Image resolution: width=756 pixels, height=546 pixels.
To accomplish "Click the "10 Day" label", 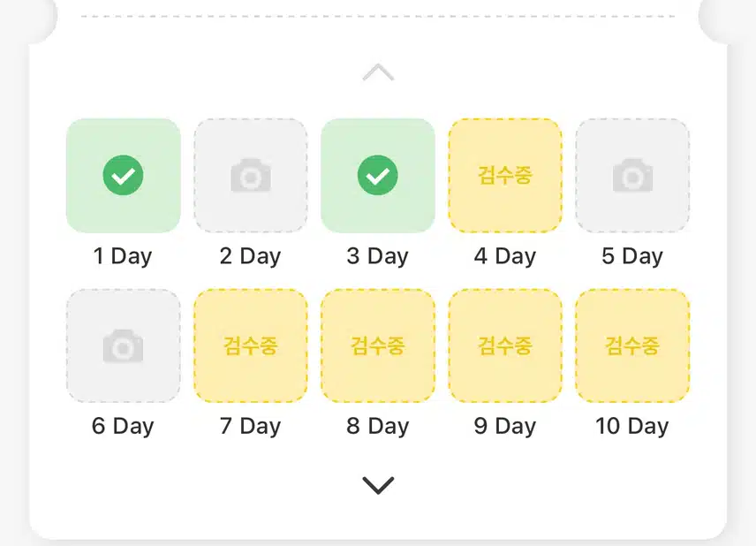I will [x=632, y=427].
